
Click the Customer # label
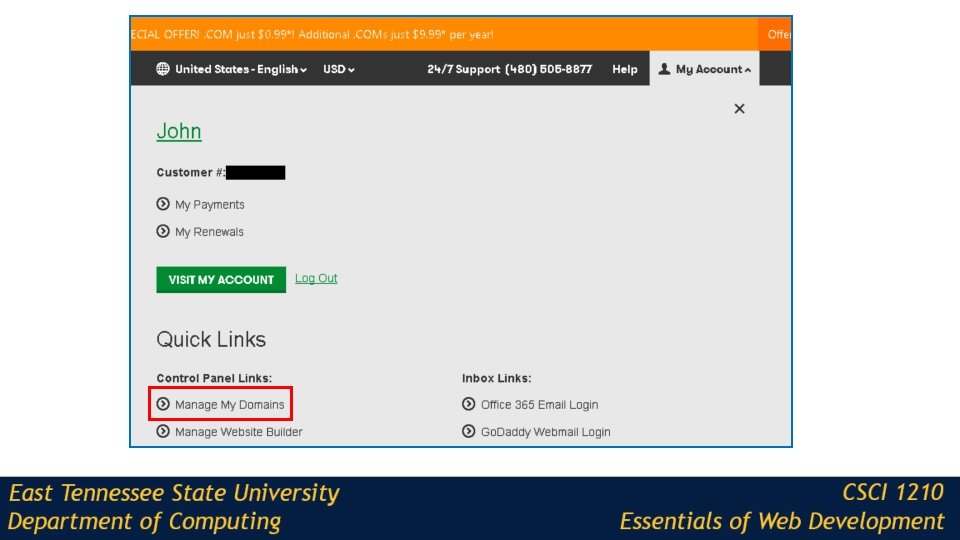pos(190,172)
